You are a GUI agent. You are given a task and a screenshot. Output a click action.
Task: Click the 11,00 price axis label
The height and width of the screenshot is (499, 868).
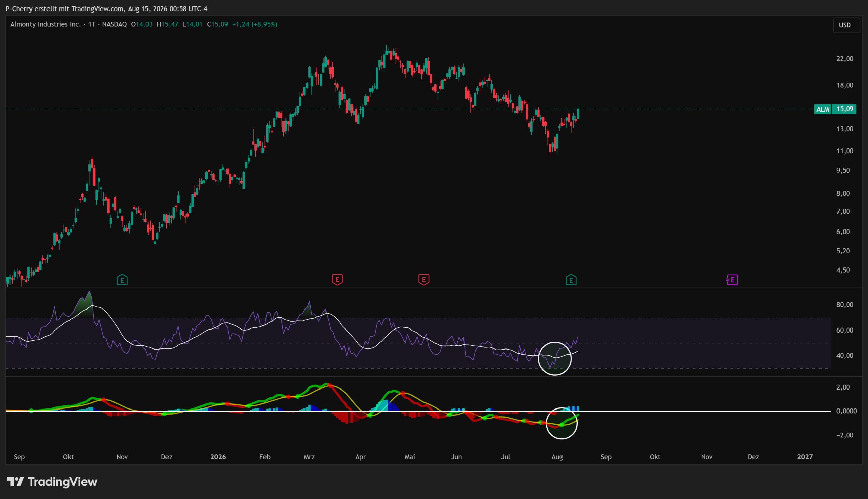[x=845, y=151]
